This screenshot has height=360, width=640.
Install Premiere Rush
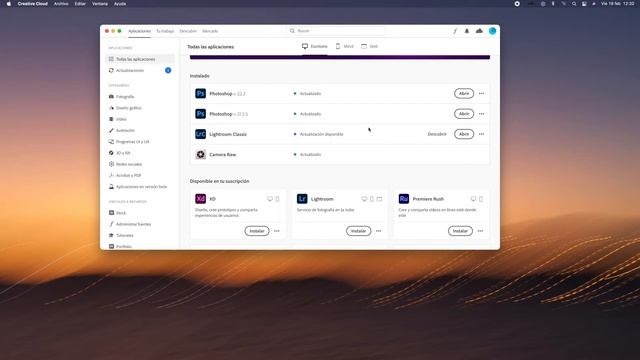tap(460, 231)
